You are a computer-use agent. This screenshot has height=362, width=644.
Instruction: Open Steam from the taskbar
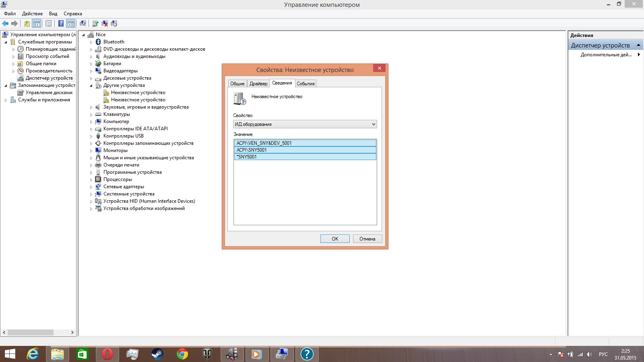point(157,354)
